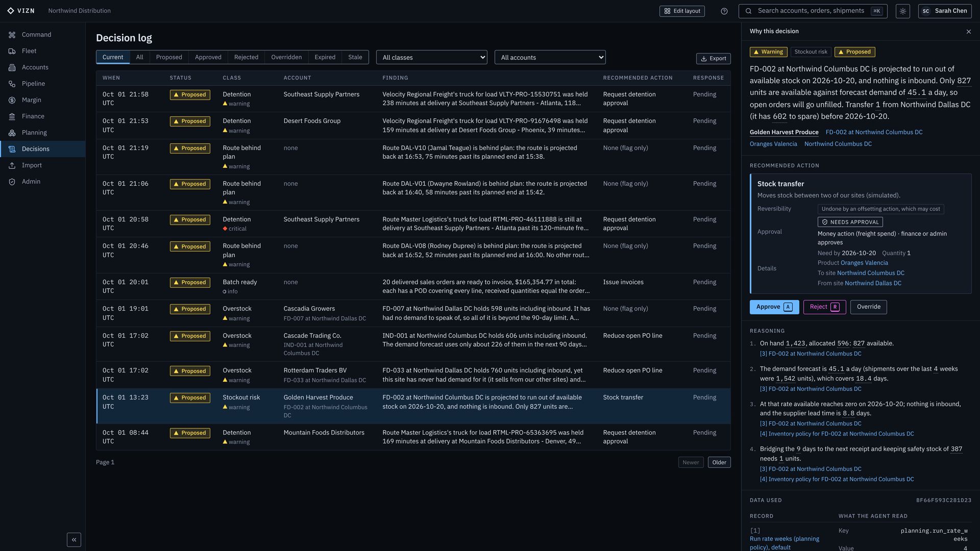Click the VIZN logo
980x551 pixels.
tap(21, 11)
